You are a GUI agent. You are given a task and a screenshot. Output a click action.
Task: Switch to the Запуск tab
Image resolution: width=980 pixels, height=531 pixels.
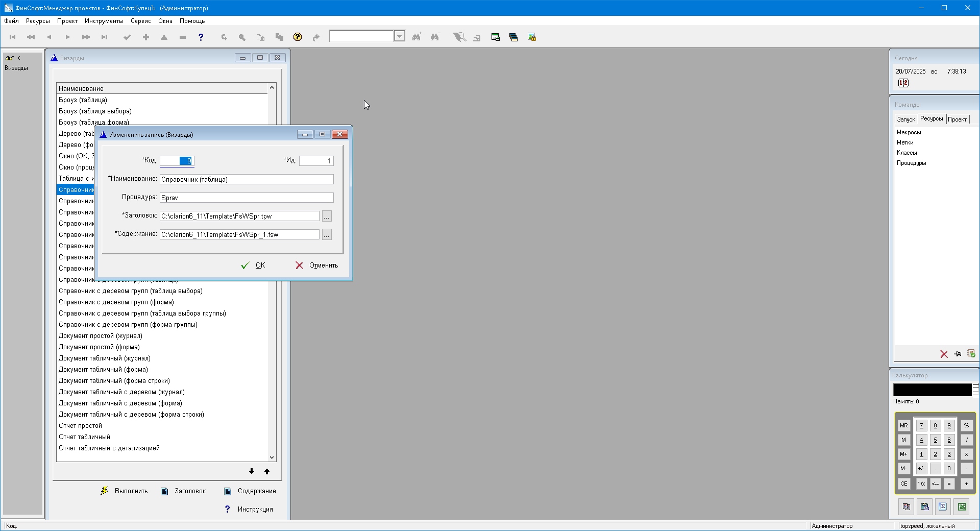tap(906, 119)
